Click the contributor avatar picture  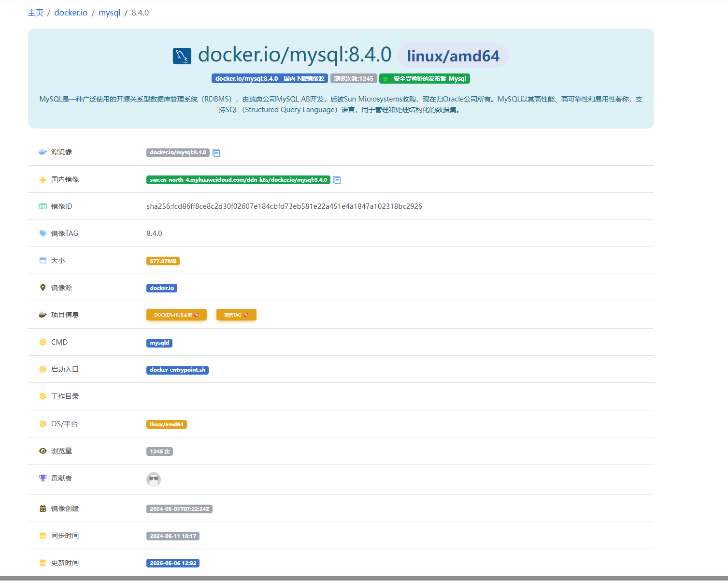154,479
